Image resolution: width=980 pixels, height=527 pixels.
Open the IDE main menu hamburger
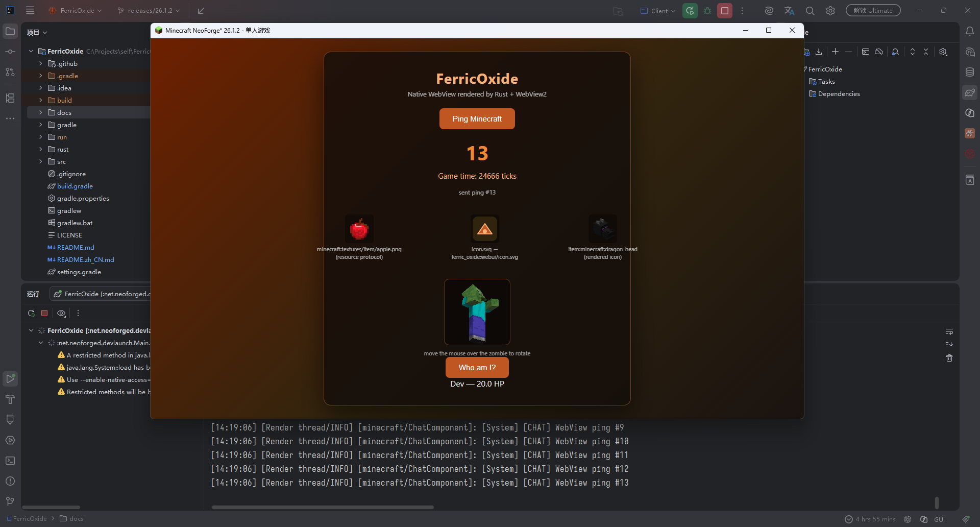(x=30, y=10)
